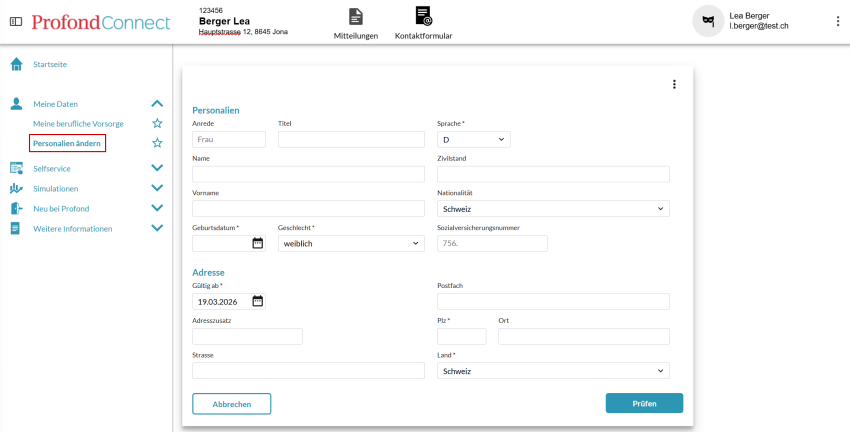850x432 pixels.
Task: Expand the Simulationen section chevron
Action: click(157, 188)
